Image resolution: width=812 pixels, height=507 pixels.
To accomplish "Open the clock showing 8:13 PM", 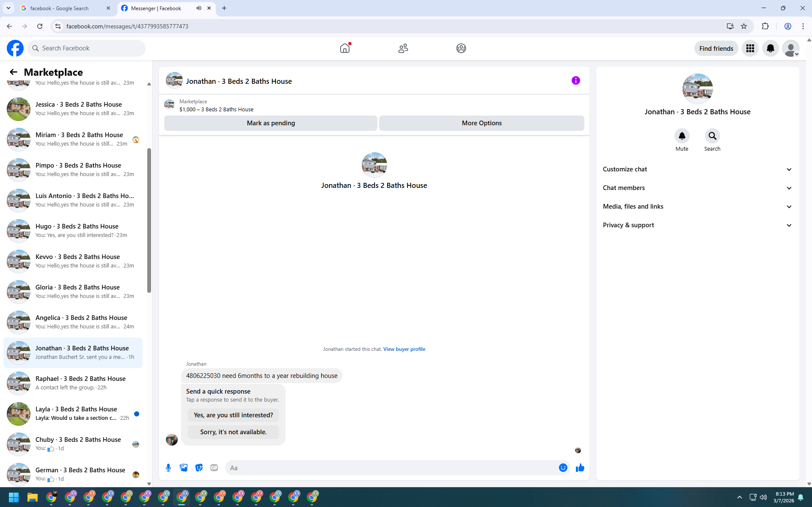I will point(784,497).
